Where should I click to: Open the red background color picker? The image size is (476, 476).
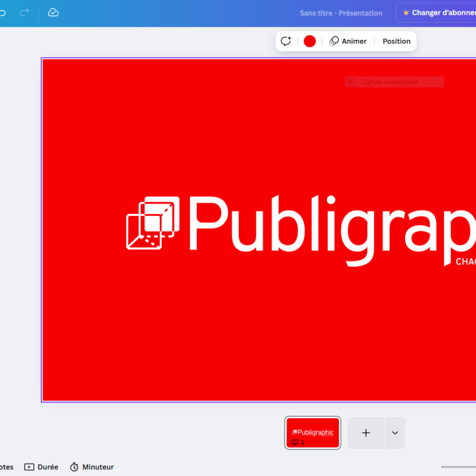[310, 41]
